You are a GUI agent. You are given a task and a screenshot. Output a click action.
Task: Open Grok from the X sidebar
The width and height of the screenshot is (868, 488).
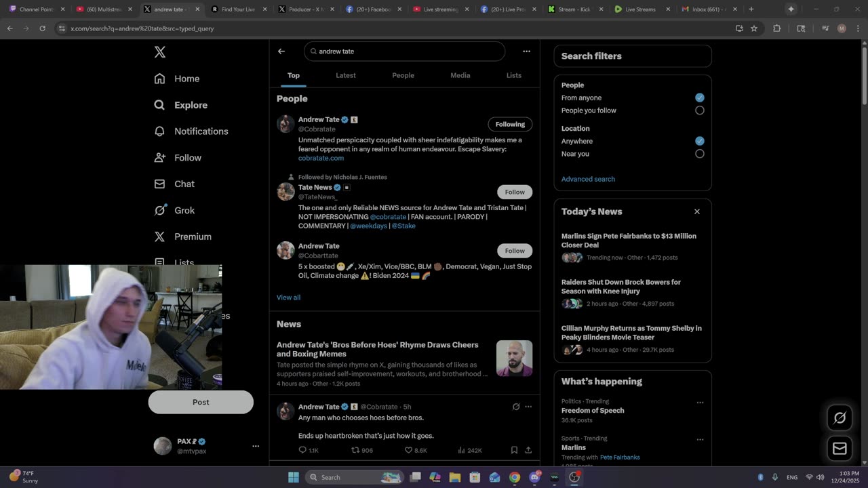pyautogui.click(x=174, y=210)
